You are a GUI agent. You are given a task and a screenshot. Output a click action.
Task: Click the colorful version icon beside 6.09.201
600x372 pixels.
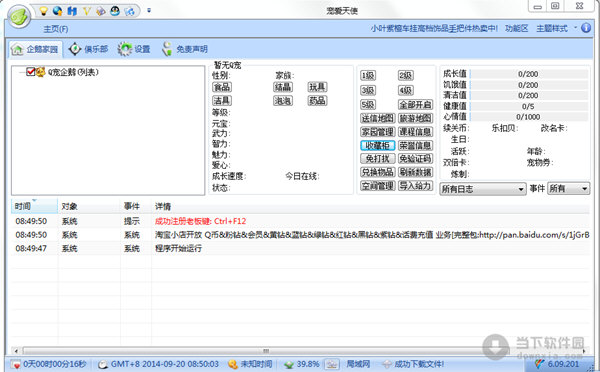tap(540, 364)
